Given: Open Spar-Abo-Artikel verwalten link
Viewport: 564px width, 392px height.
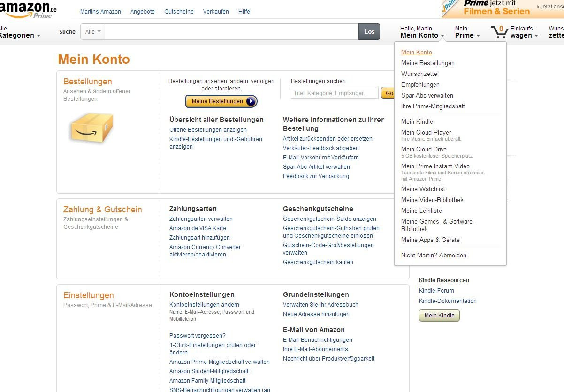Looking at the screenshot, I should (x=316, y=167).
